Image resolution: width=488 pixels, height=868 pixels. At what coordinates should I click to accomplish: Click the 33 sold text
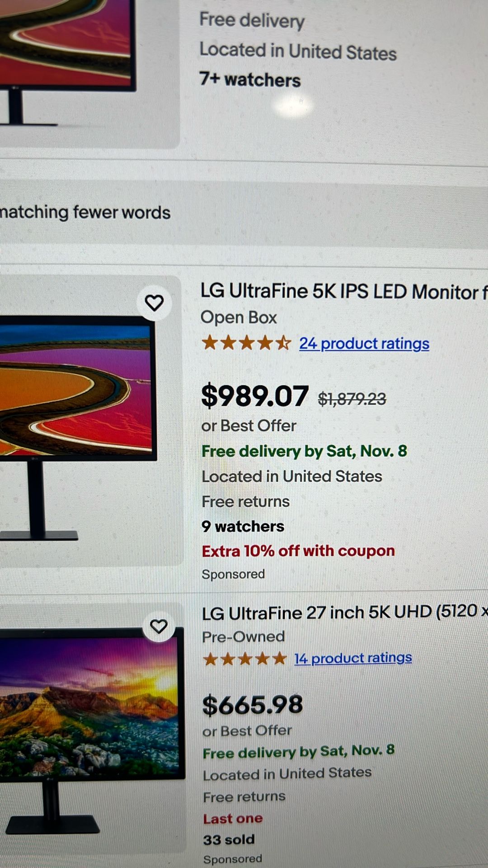(x=228, y=840)
